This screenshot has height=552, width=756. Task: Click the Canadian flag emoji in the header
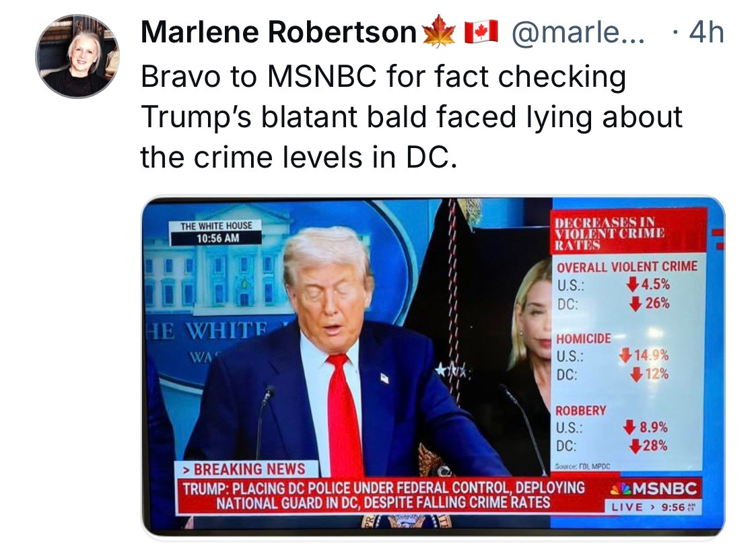pos(481,32)
